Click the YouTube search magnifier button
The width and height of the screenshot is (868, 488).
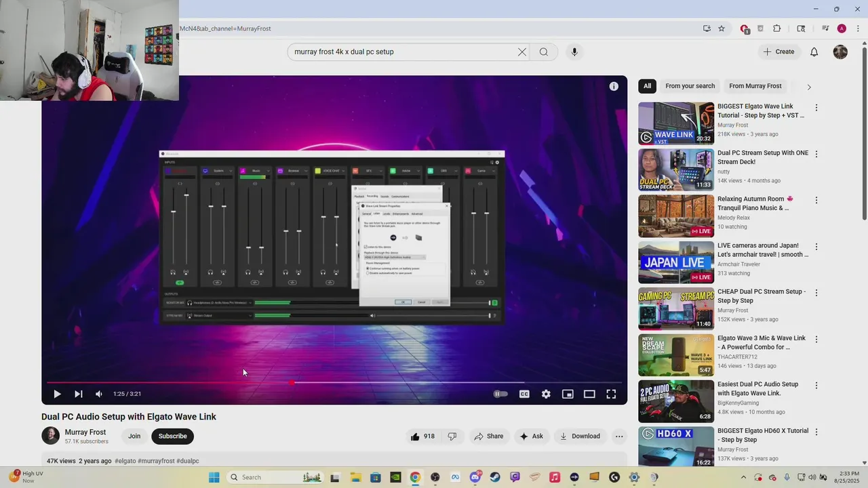(x=544, y=52)
